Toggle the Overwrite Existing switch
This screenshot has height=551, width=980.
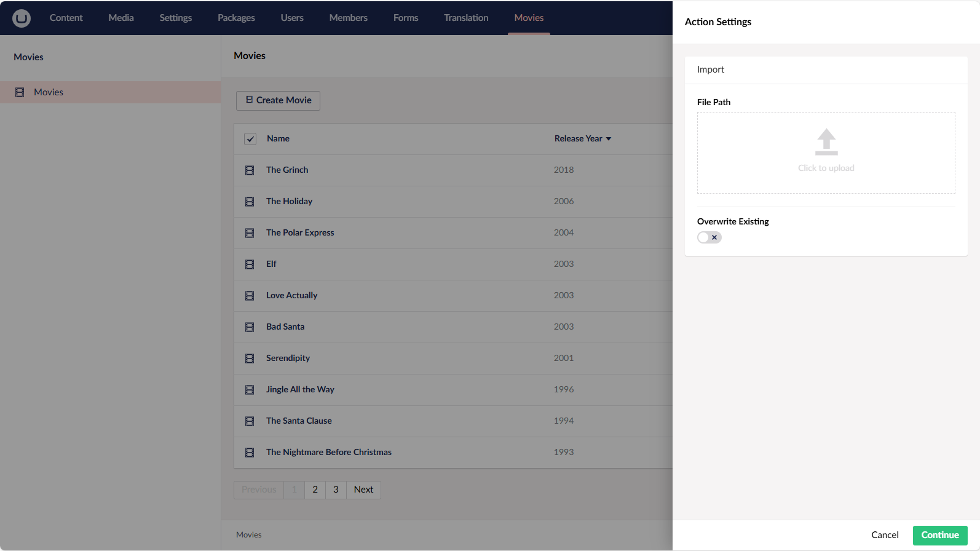click(x=709, y=237)
